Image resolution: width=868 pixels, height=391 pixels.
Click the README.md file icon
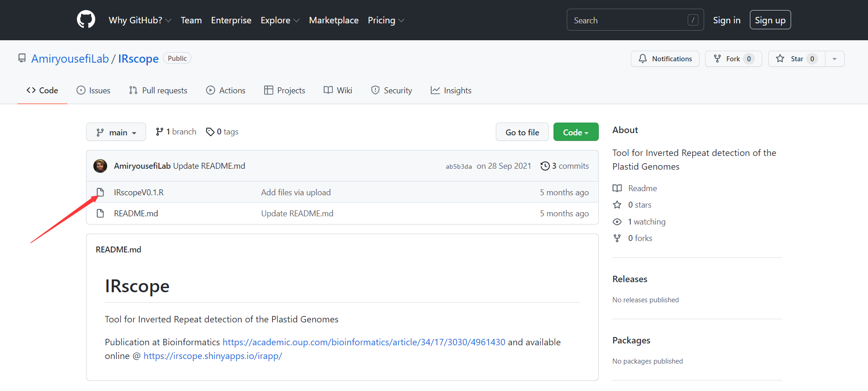click(100, 214)
